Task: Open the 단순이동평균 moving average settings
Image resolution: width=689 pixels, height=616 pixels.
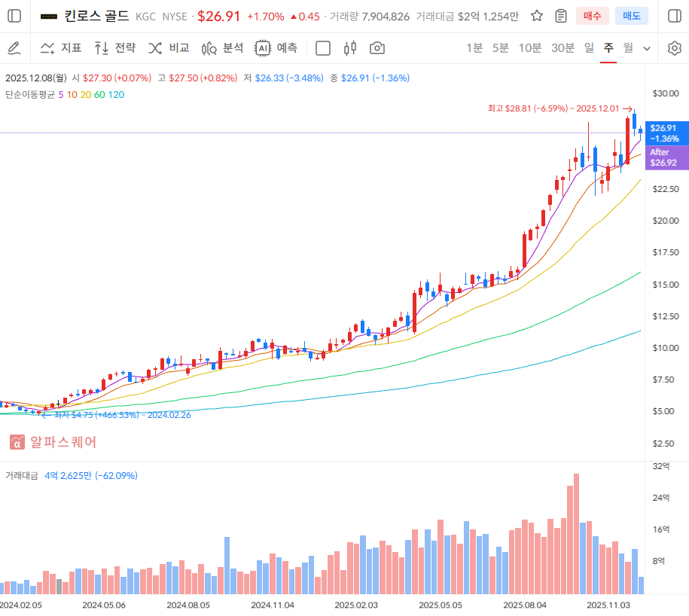Action: [29, 94]
